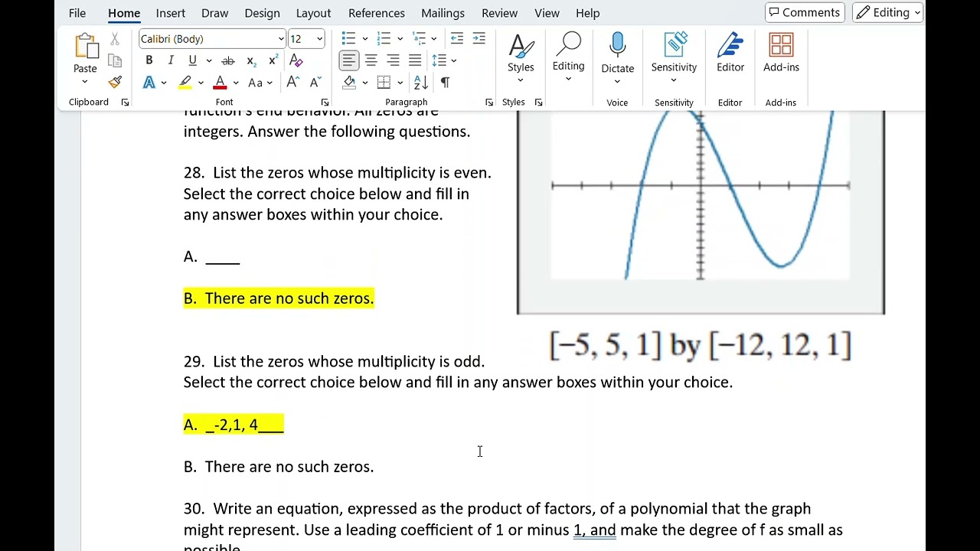980x551 pixels.
Task: Apply numbered list formatting
Action: 384,38
